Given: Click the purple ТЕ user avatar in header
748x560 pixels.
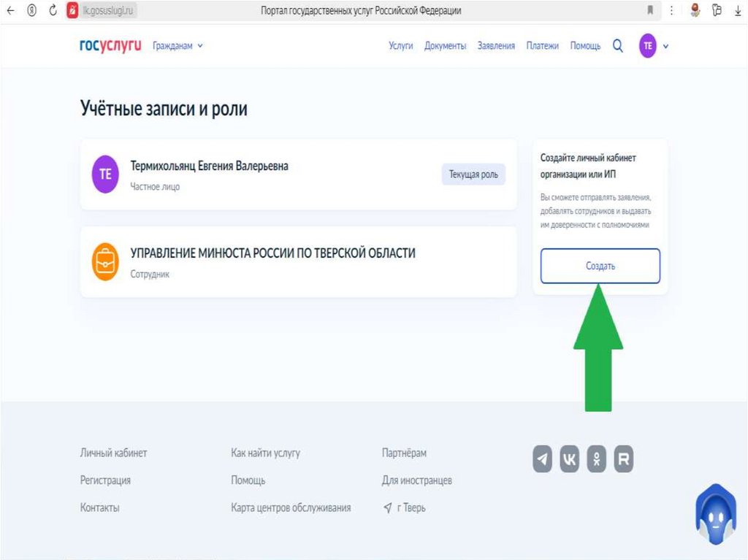Looking at the screenshot, I should pyautogui.click(x=648, y=46).
